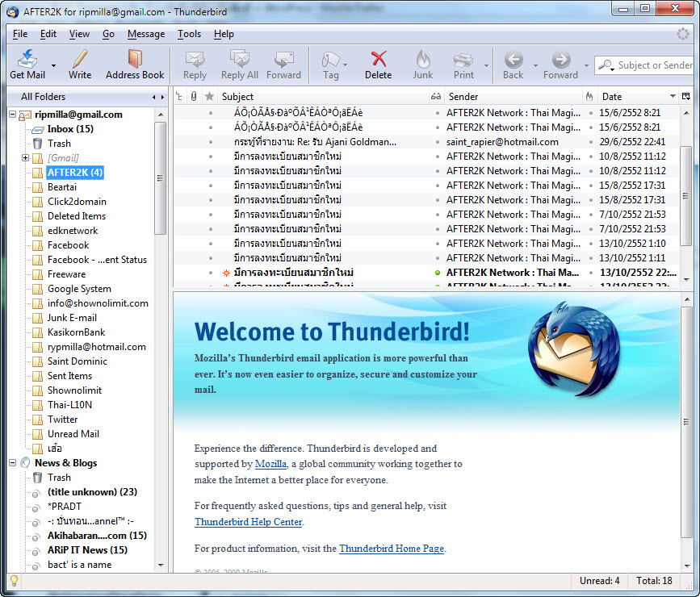Click the Delete toolbar icon

point(378,64)
